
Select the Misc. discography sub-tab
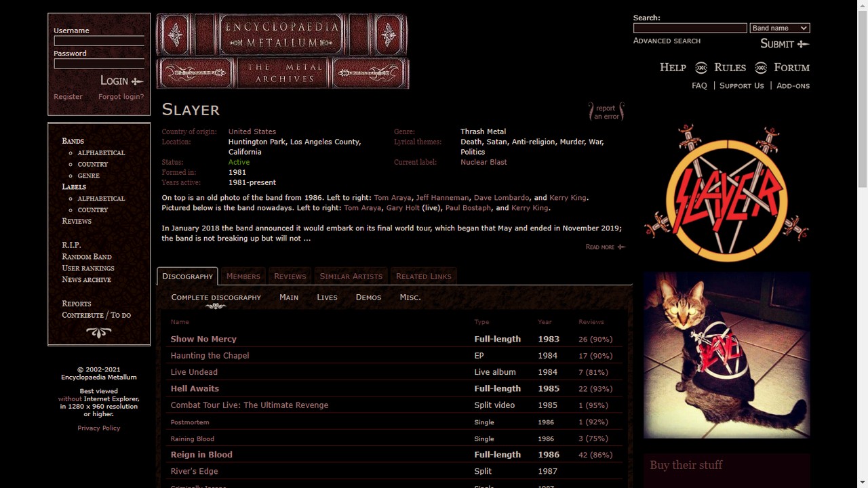point(410,297)
